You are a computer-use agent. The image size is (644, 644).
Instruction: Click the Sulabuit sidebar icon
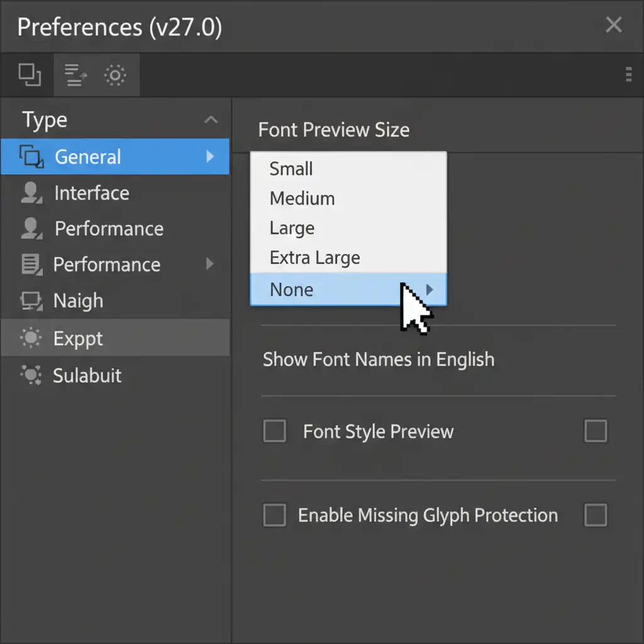click(x=31, y=375)
